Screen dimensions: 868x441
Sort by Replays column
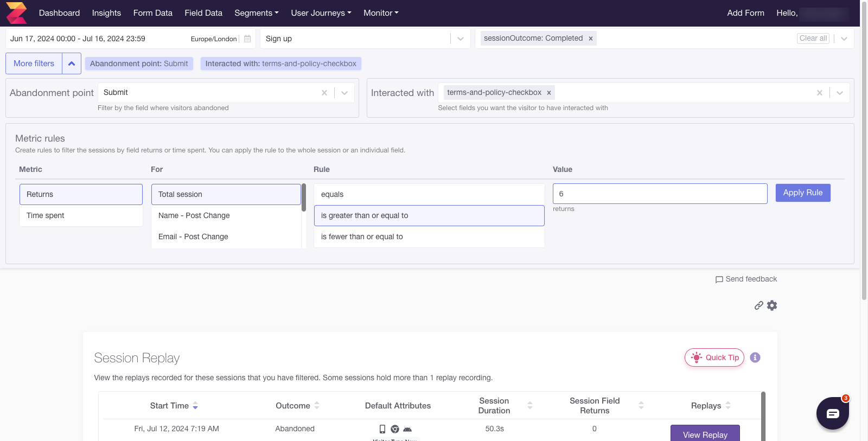[x=728, y=406]
